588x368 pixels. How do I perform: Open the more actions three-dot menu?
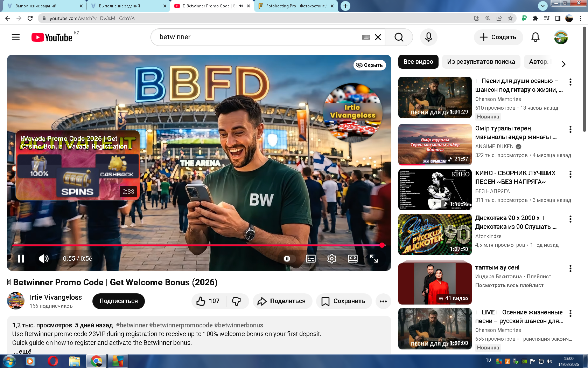(383, 301)
